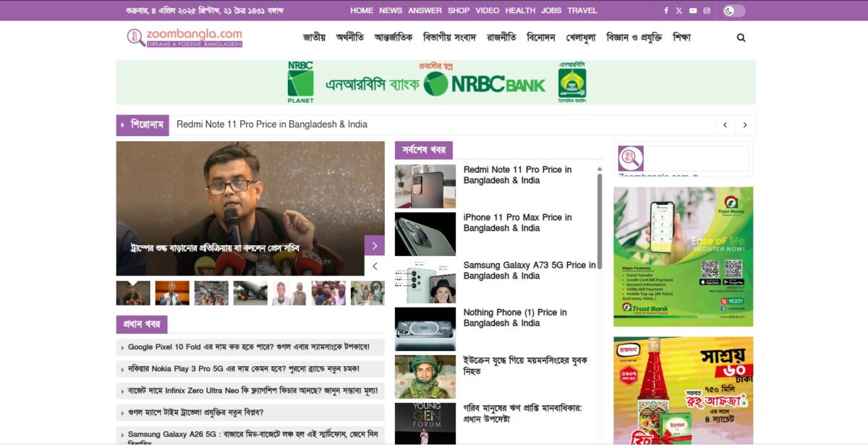Select the সর্বশেষ খবর tab
The height and width of the screenshot is (445, 868).
(424, 151)
